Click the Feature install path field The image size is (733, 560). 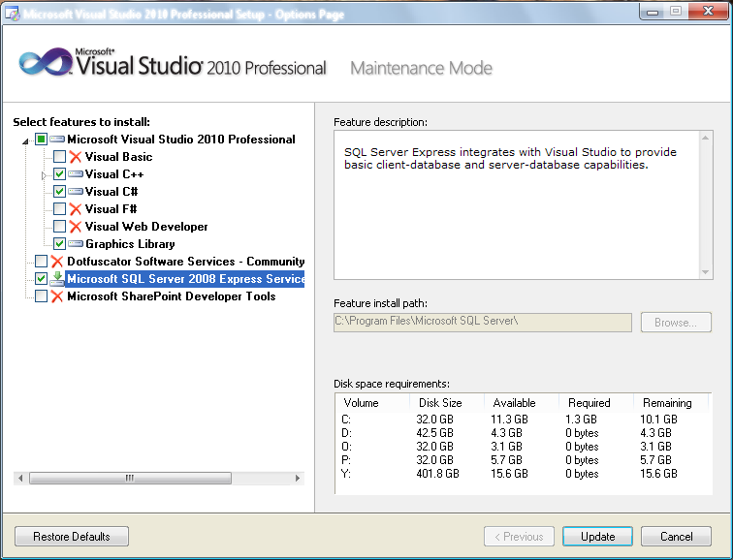[483, 323]
